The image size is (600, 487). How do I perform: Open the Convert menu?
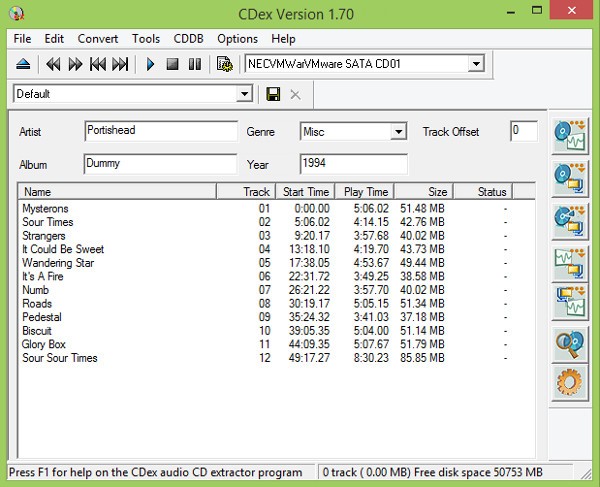click(x=97, y=39)
